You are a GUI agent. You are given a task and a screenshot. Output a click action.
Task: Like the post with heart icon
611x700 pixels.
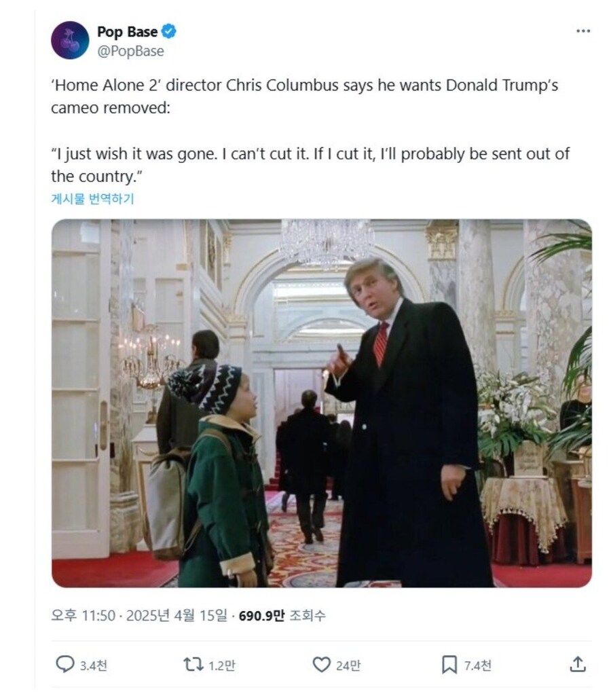point(321,664)
